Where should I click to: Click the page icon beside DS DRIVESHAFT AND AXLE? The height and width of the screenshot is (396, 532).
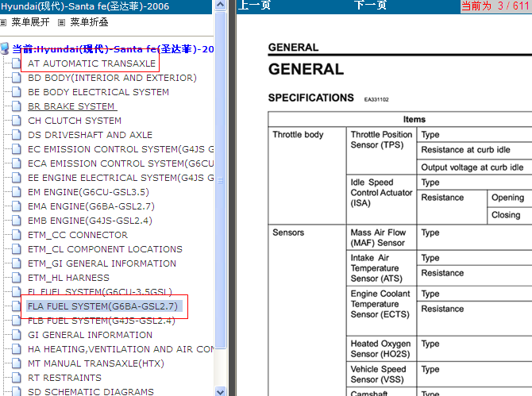tap(17, 135)
